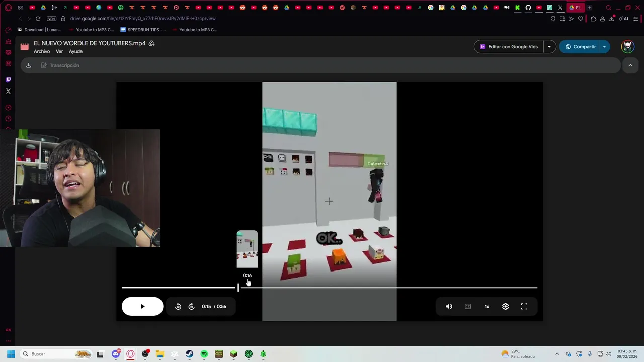Search open tabs with magnifier icon

608,8
